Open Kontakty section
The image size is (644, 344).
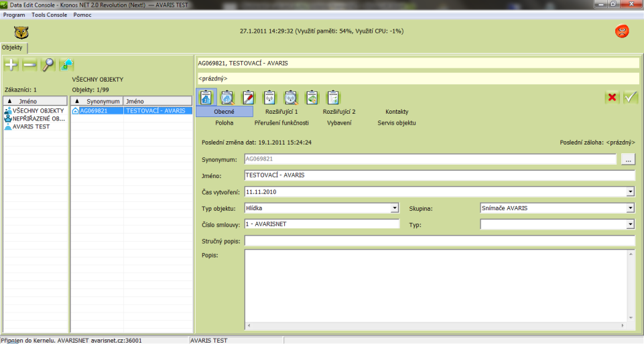pos(397,112)
